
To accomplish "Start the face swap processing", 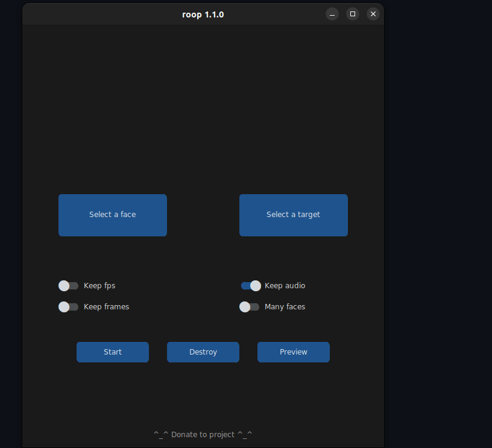I will [x=113, y=352].
